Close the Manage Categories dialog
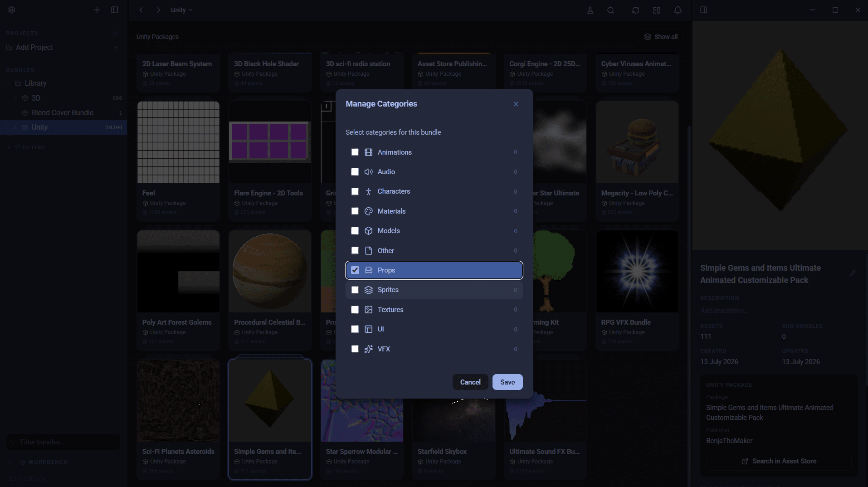This screenshot has width=868, height=487. point(516,104)
